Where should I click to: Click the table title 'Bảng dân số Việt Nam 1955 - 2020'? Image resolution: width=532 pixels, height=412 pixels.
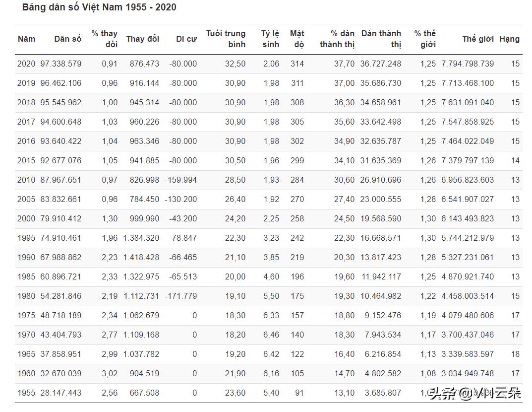tap(99, 7)
